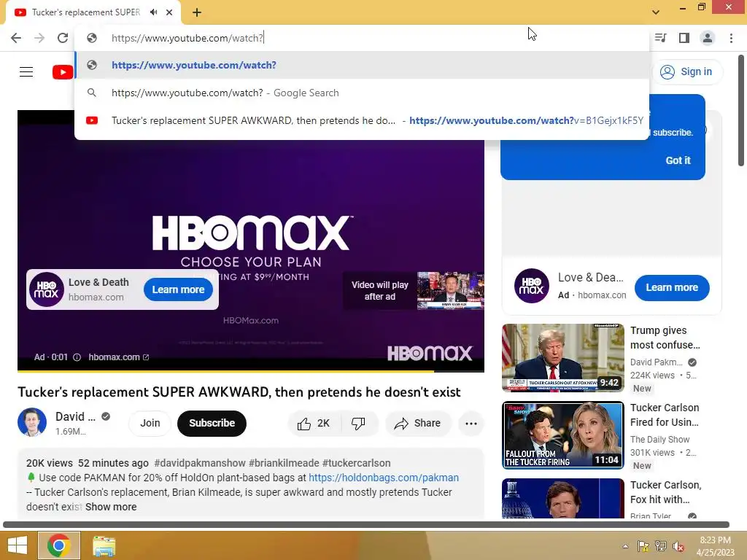Open the Chrome profile avatar icon
Screen dimensions: 747x560
708,38
